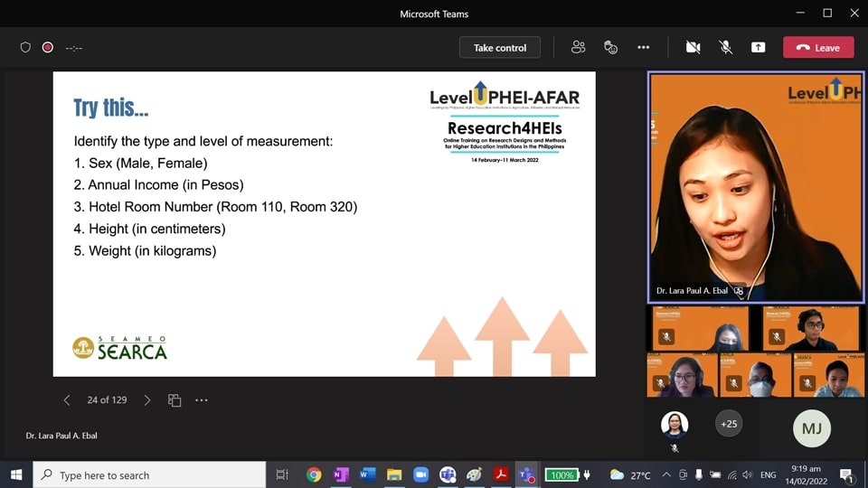Image resolution: width=868 pixels, height=488 pixels.
Task: Show hidden system tray icons
Action: [666, 474]
